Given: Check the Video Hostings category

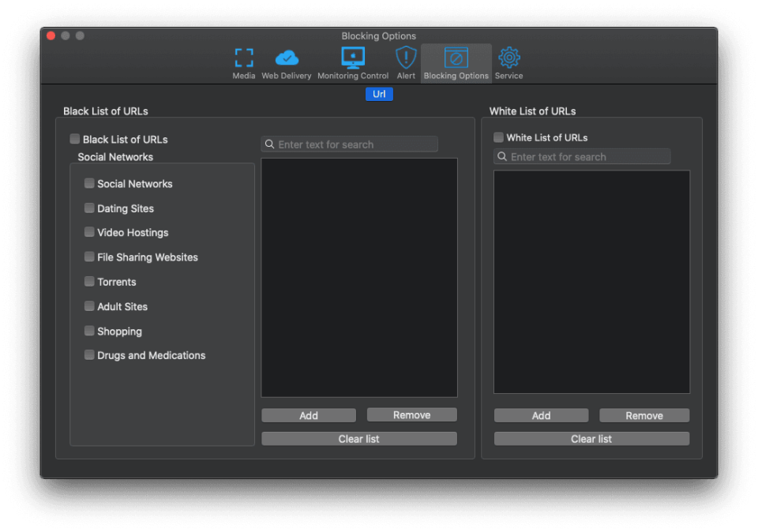Looking at the screenshot, I should [89, 232].
